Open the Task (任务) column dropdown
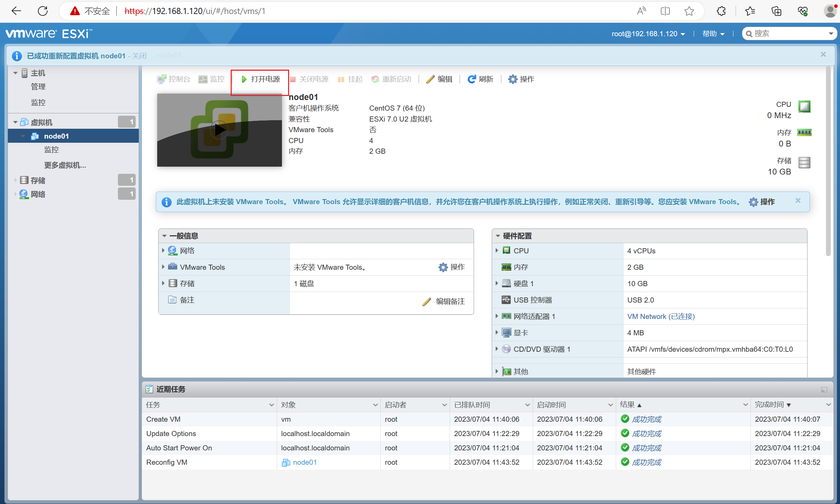Viewport: 840px width, 504px height. (x=271, y=405)
